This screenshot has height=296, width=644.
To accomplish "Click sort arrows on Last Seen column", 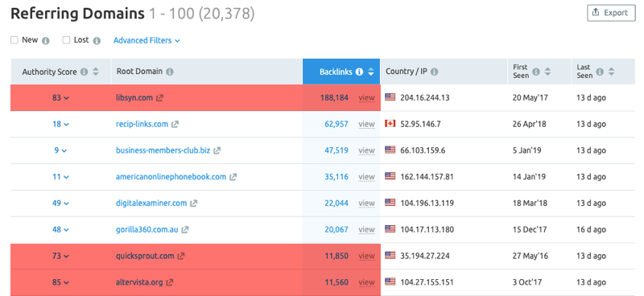I will pos(612,72).
